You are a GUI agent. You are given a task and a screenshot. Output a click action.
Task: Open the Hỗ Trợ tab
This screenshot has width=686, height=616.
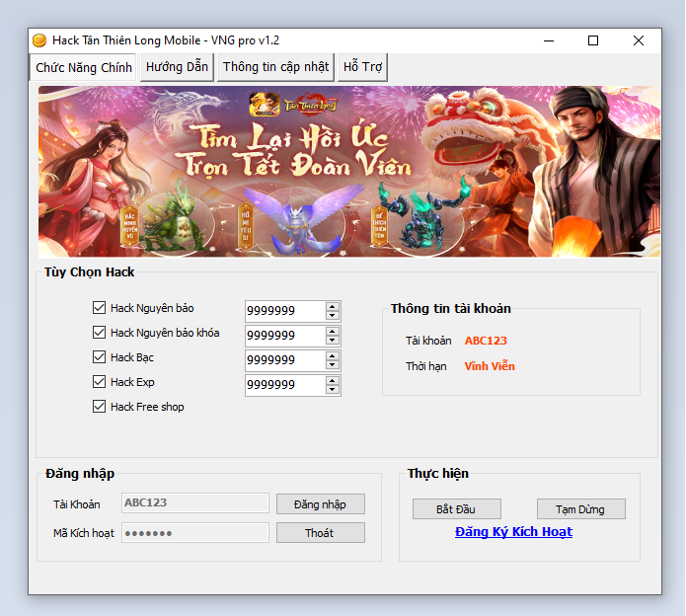click(x=362, y=67)
